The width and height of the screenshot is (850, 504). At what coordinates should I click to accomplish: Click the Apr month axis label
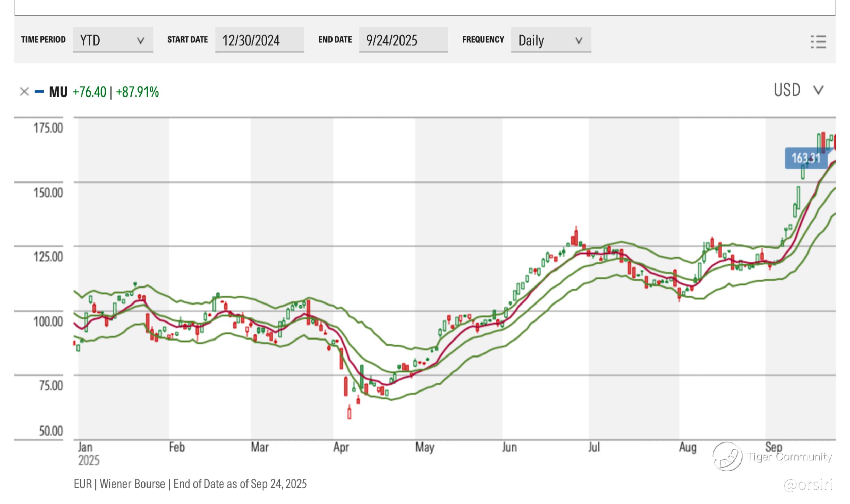[x=341, y=447]
